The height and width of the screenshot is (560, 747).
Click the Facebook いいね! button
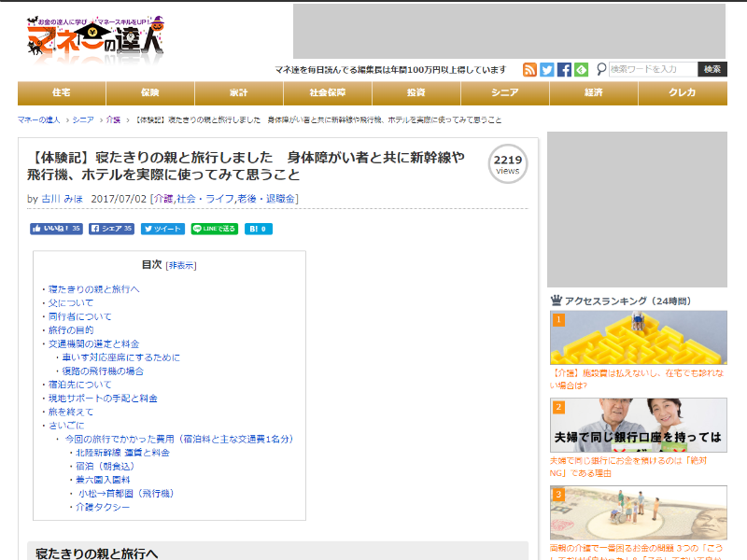tap(56, 229)
